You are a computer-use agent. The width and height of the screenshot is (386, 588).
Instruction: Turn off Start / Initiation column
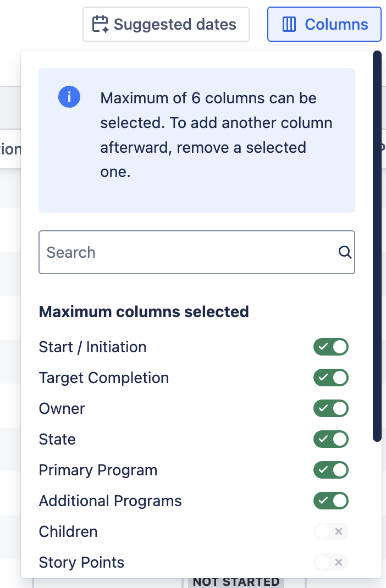331,347
